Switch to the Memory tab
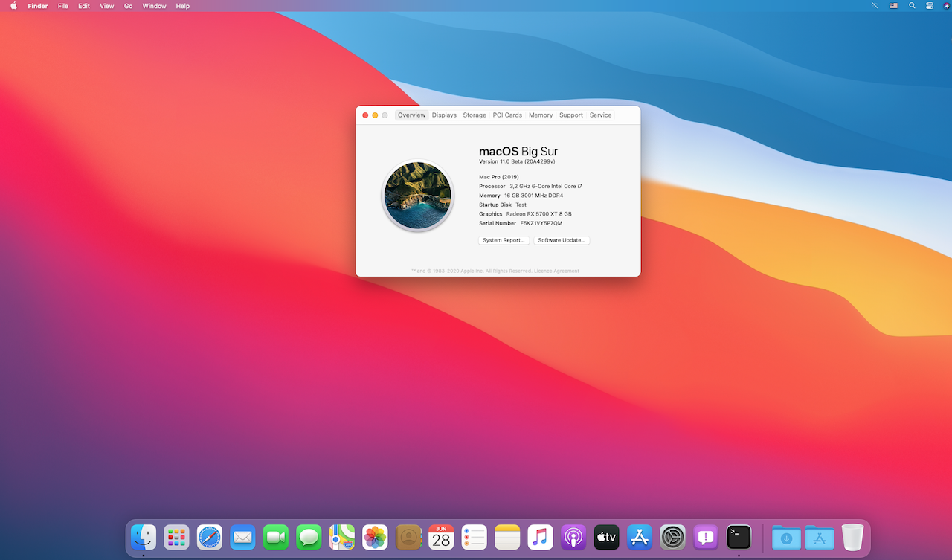 point(541,115)
